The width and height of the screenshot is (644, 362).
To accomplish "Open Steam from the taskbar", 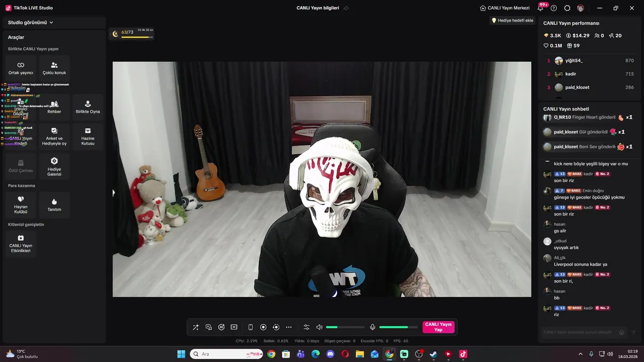I will click(x=433, y=354).
